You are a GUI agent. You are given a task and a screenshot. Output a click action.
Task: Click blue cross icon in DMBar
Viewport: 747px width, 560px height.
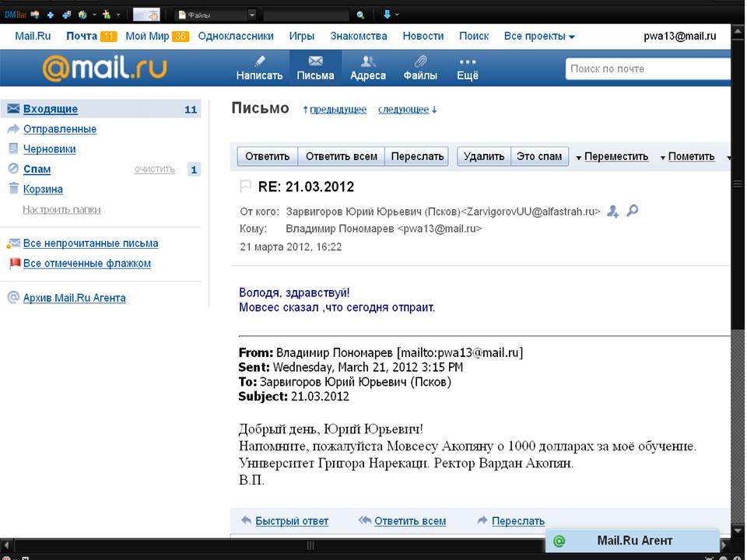click(50, 15)
